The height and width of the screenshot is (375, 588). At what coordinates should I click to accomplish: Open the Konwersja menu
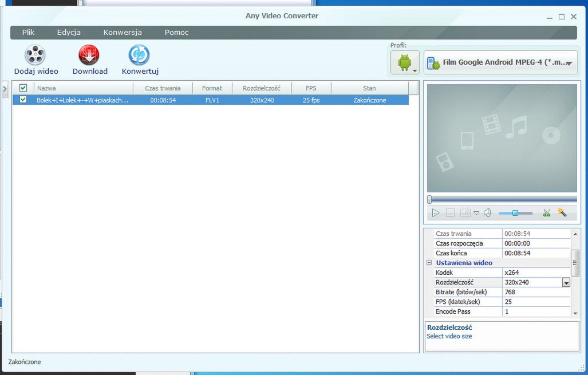point(123,32)
